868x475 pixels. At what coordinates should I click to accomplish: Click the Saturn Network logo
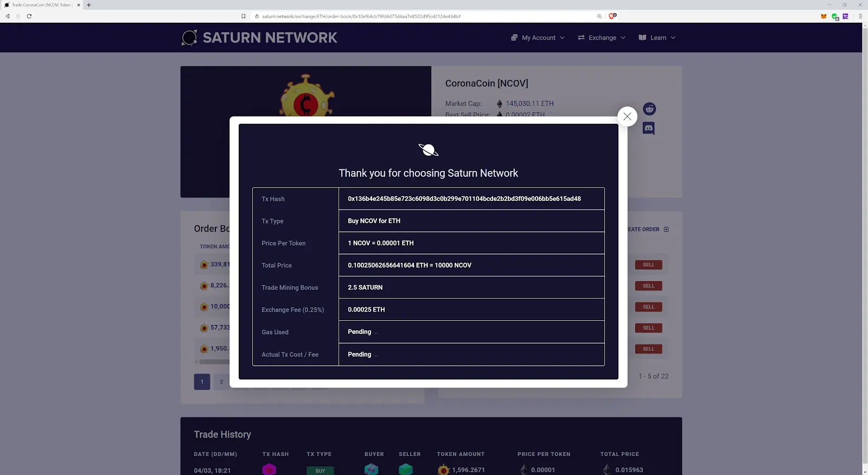coord(259,37)
